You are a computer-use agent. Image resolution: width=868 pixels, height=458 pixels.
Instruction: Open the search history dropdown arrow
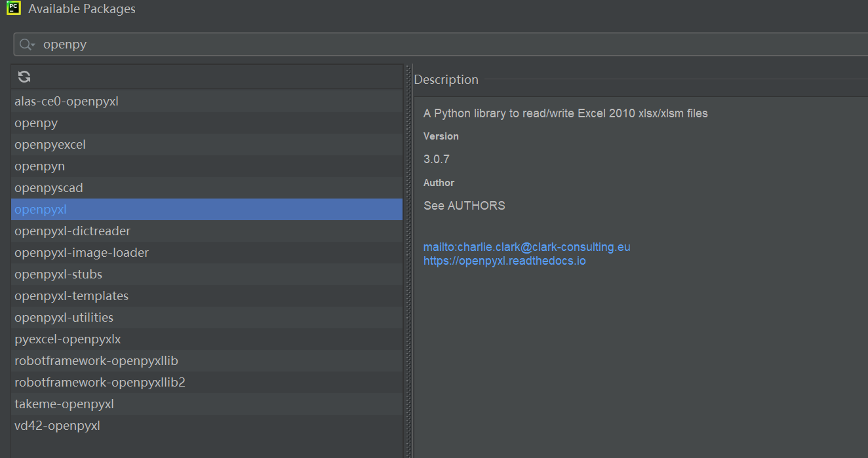tap(34, 44)
